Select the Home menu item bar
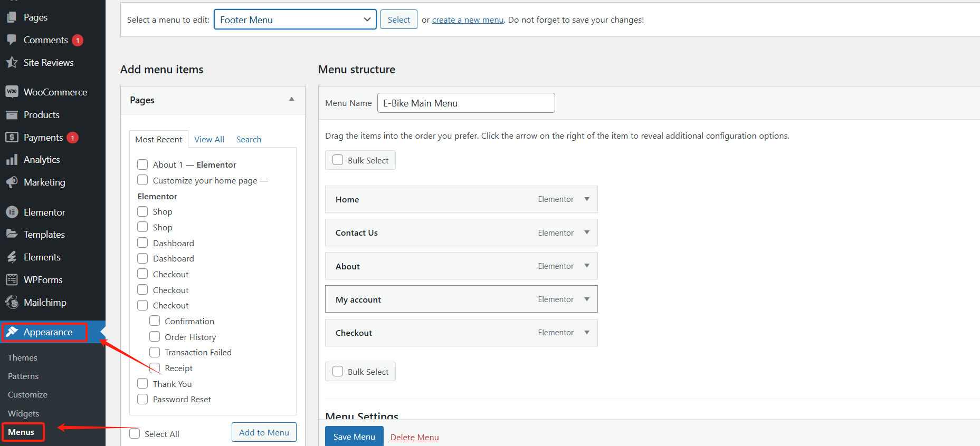 tap(461, 199)
